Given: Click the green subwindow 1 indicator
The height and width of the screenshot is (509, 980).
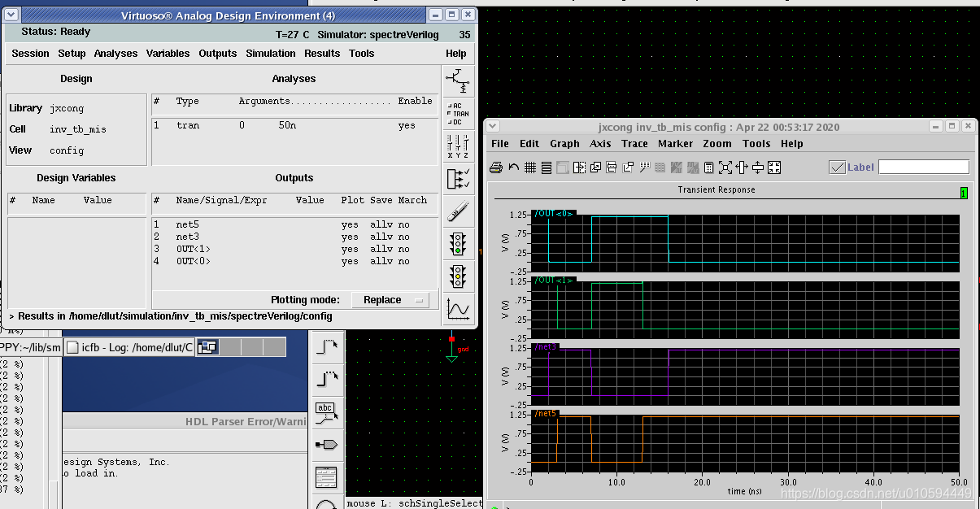Looking at the screenshot, I should [964, 194].
